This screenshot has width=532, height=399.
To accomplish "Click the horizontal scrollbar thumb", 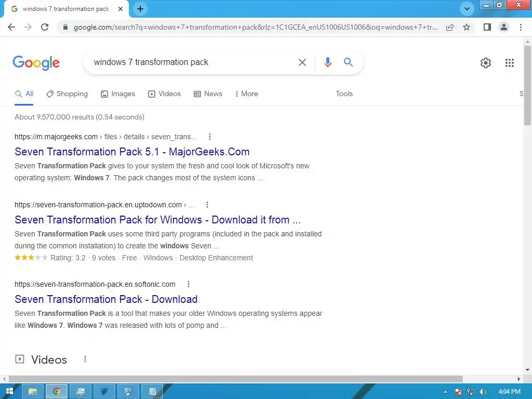I will point(236,379).
